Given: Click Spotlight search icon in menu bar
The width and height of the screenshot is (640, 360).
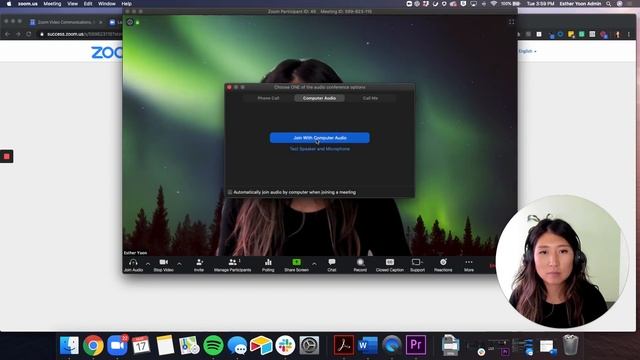Looking at the screenshot, I should [609, 4].
